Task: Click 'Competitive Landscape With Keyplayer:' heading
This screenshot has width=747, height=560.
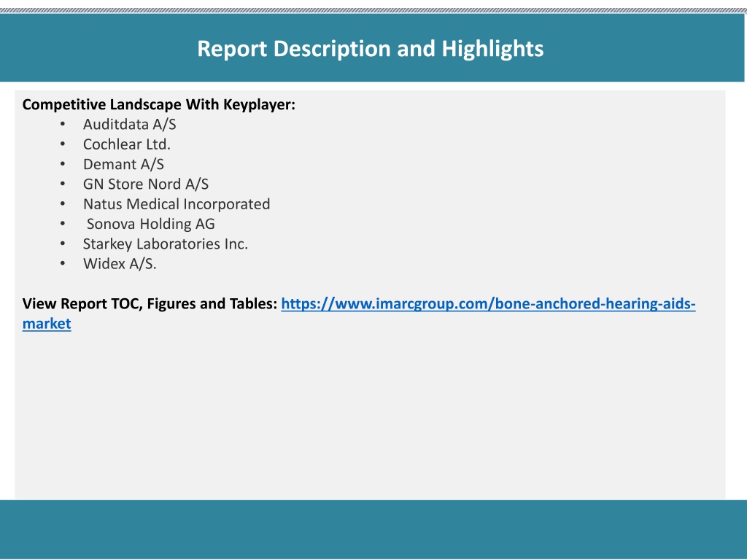Action: [158, 104]
